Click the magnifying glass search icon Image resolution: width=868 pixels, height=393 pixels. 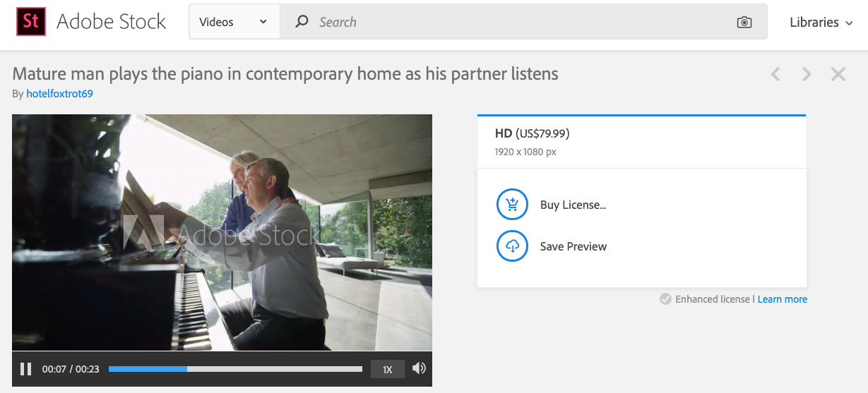(302, 22)
